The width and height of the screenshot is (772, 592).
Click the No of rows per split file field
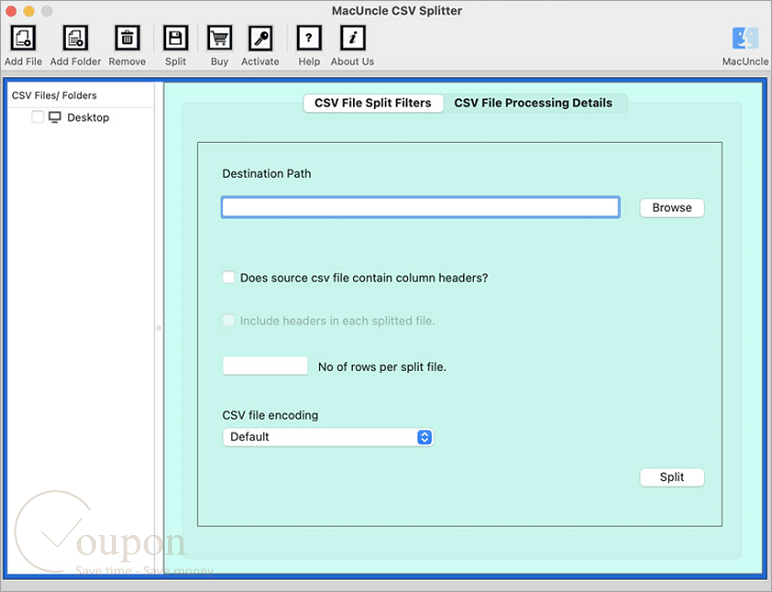265,366
